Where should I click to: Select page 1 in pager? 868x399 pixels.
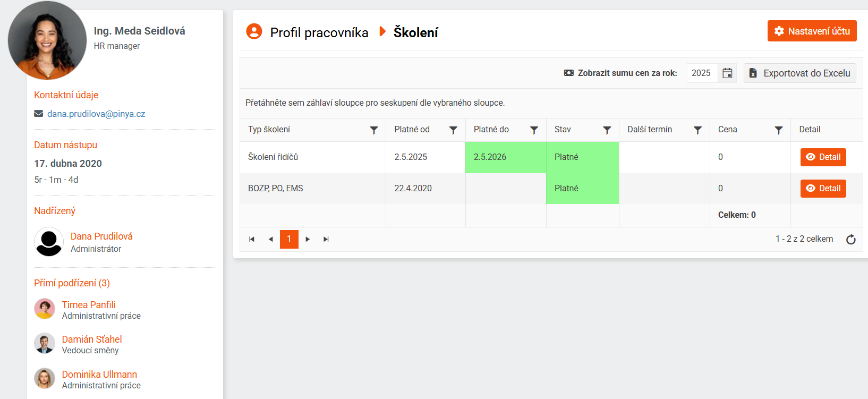pos(289,239)
